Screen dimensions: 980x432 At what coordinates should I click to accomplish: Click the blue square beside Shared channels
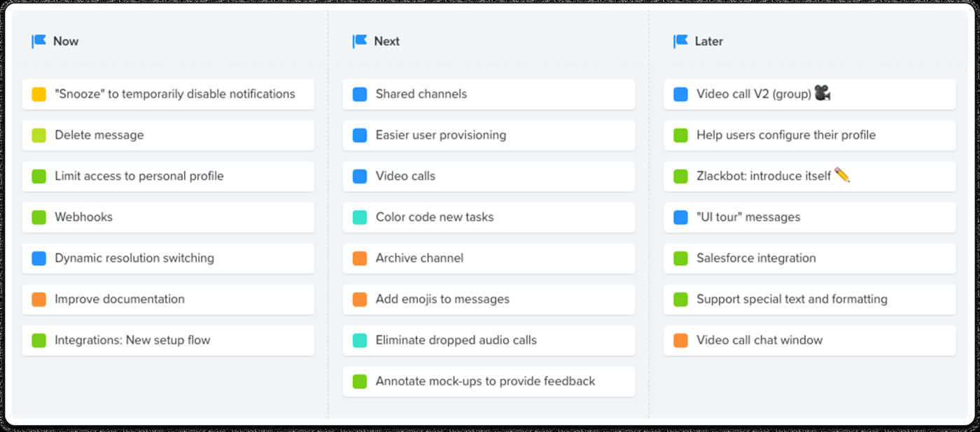(360, 94)
